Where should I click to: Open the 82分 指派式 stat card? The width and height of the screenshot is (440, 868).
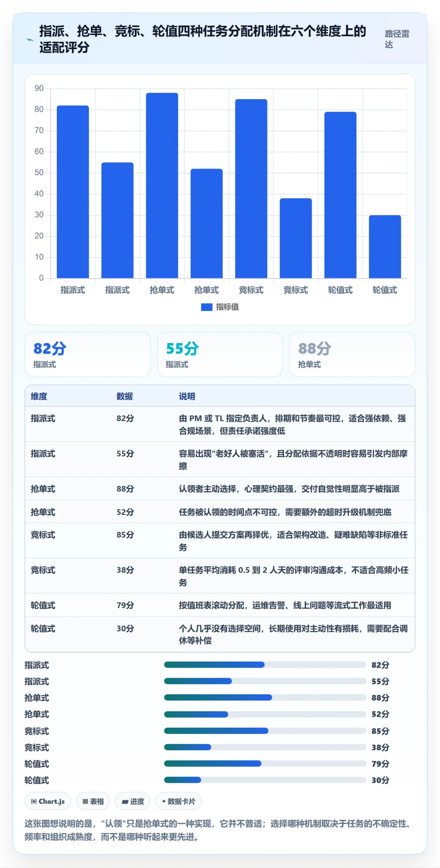click(87, 354)
